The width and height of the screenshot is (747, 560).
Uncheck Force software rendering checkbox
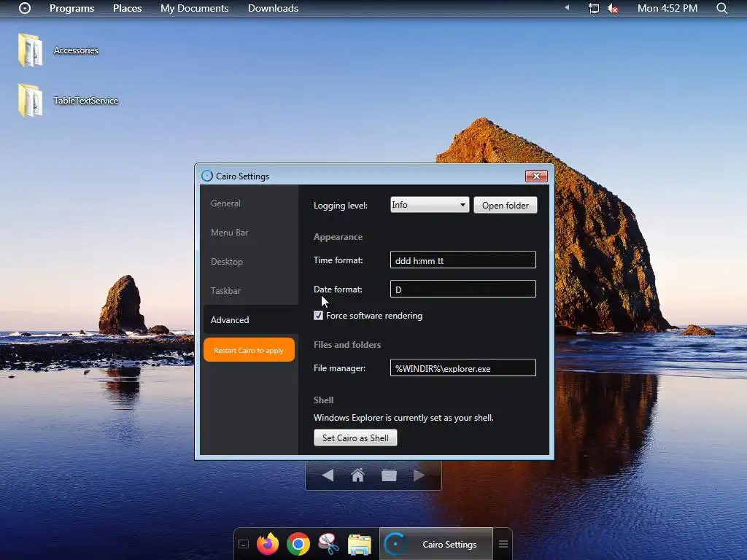tap(318, 315)
